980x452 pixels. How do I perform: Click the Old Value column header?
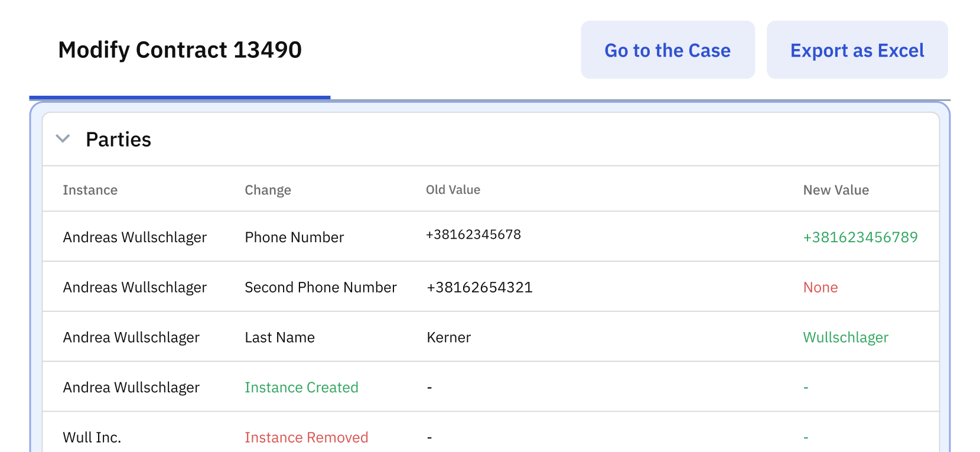[453, 190]
